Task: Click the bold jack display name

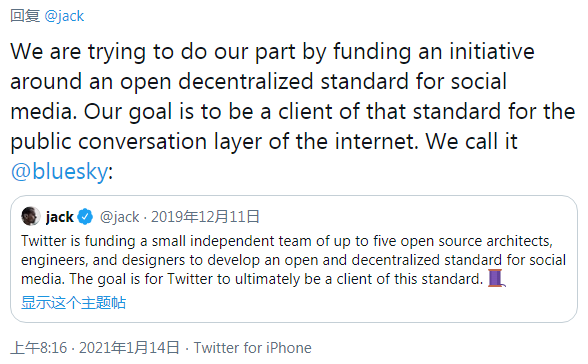Action: click(60, 217)
